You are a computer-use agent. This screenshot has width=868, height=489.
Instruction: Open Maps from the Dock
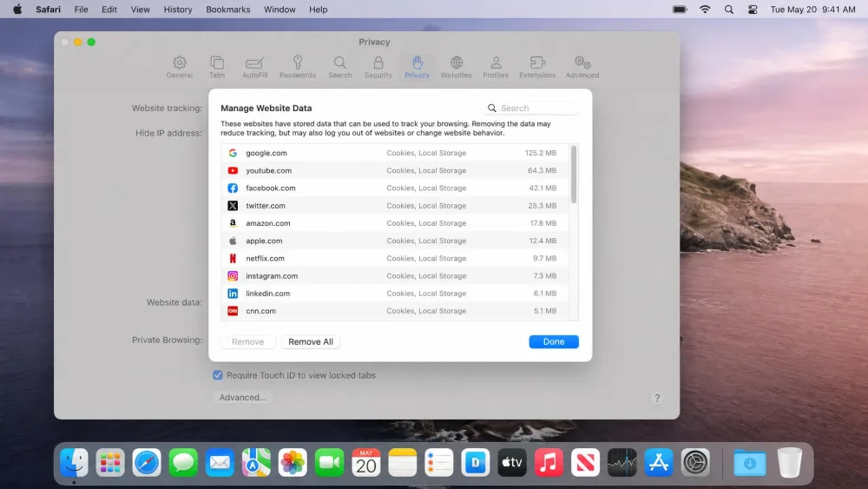click(256, 462)
